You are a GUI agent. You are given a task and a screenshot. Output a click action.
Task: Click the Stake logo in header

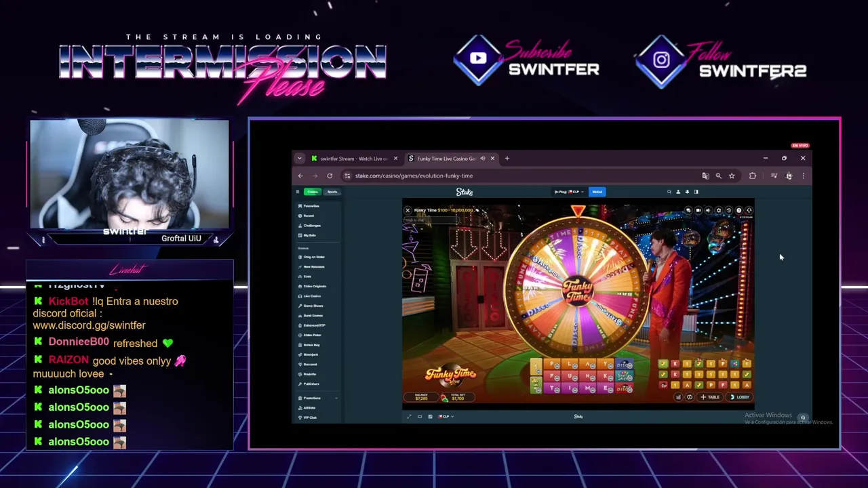point(465,192)
